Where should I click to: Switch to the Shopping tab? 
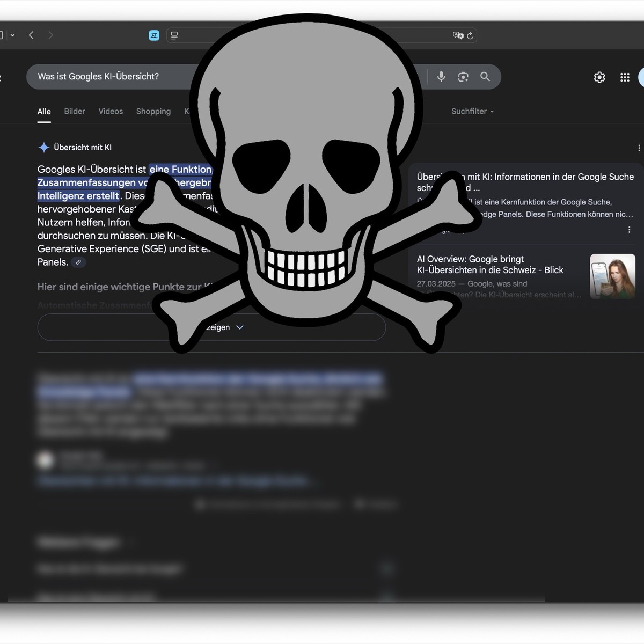(153, 111)
